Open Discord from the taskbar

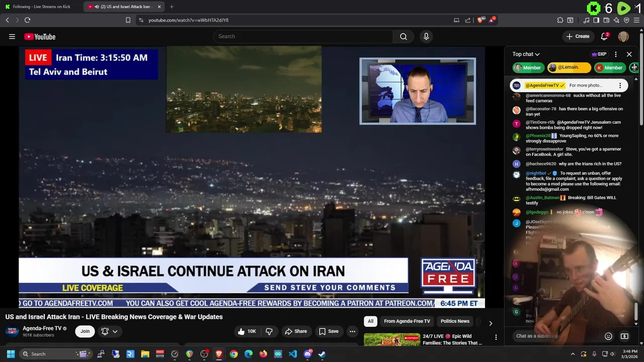click(307, 354)
